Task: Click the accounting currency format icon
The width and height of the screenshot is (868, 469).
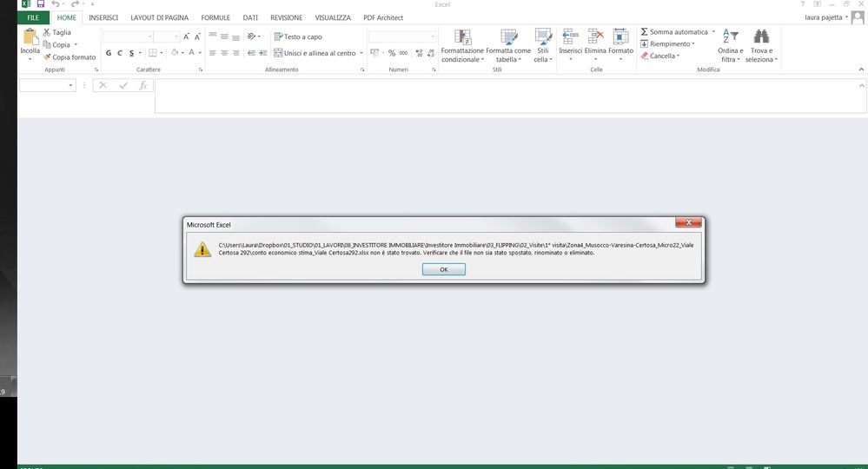Action: [x=374, y=53]
